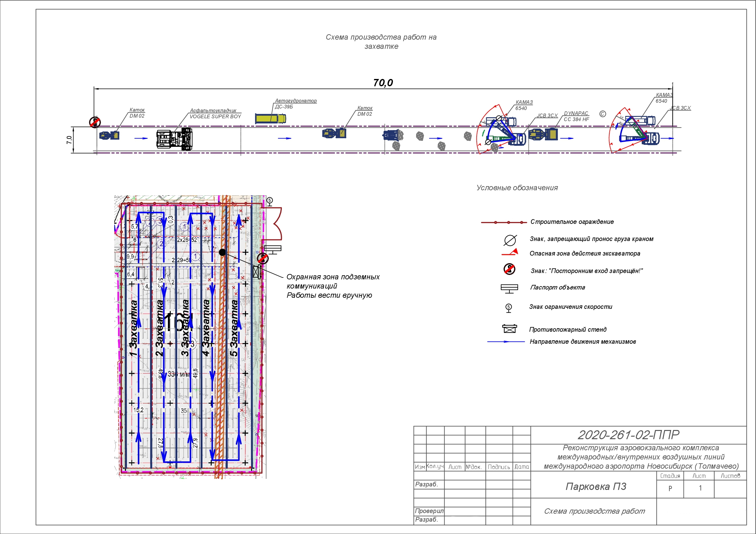
Task: Select the crane load prohibition symbol in legend
Action: coord(510,240)
